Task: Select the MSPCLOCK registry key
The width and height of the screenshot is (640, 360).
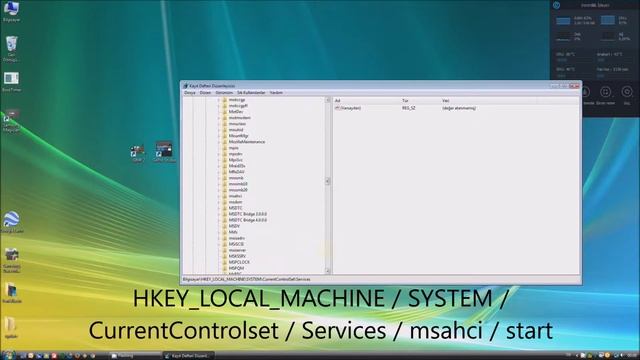Action: point(239,262)
